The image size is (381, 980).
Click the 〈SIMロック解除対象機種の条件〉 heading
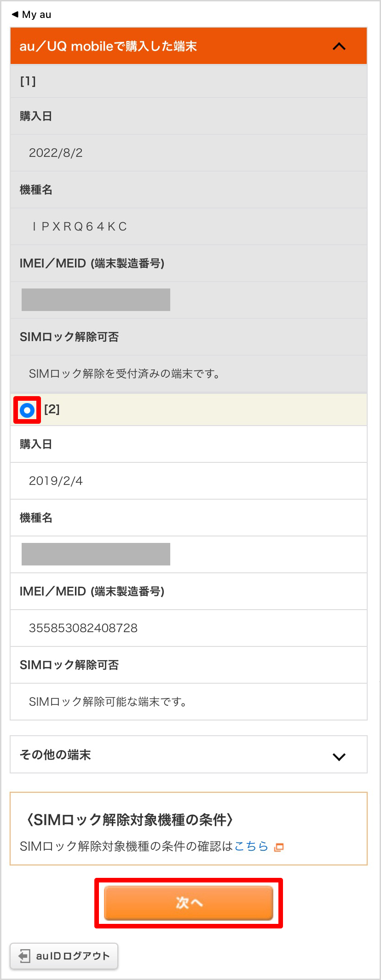[x=130, y=819]
